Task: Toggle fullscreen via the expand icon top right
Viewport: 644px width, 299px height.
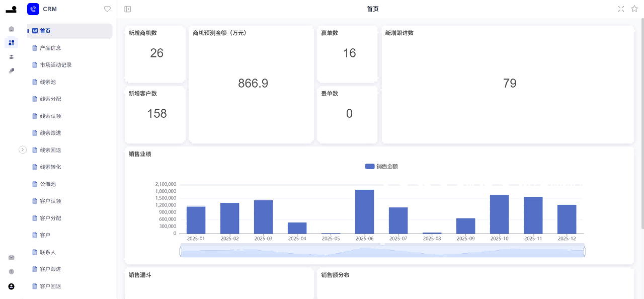Action: [x=621, y=9]
